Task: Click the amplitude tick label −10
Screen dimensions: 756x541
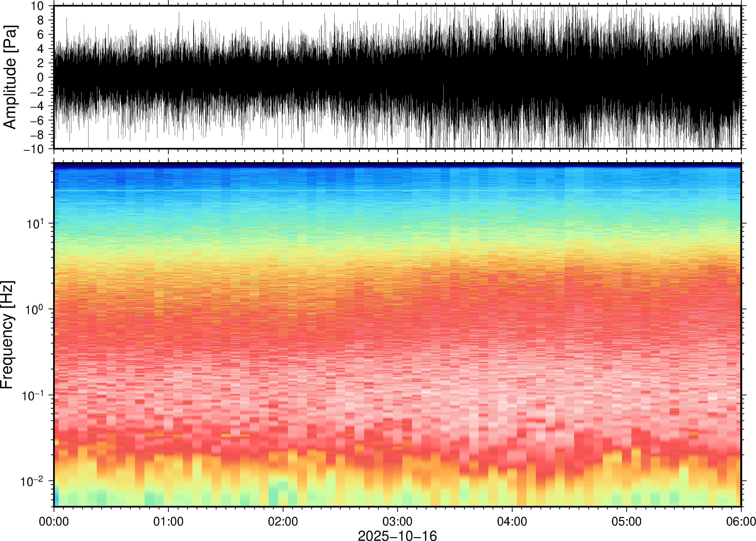Action: [x=34, y=149]
